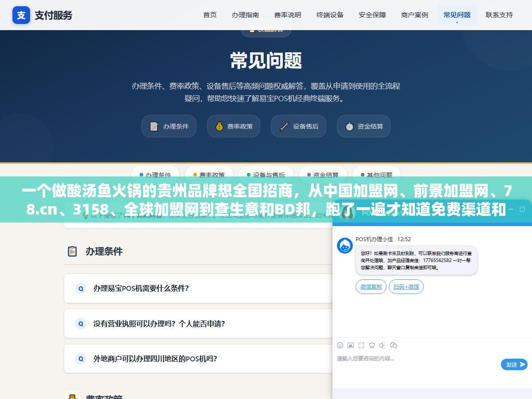Click the chat message bubble text
532x399 pixels.
(x=416, y=260)
